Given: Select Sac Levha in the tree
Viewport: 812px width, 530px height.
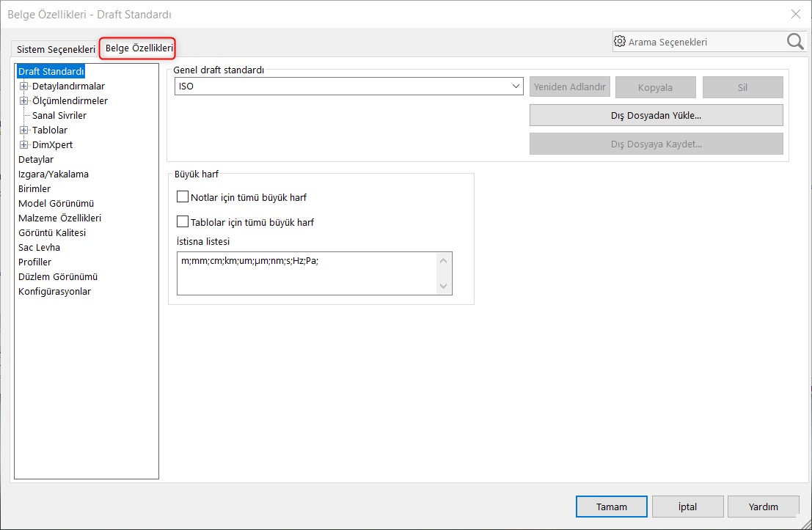Looking at the screenshot, I should [39, 247].
